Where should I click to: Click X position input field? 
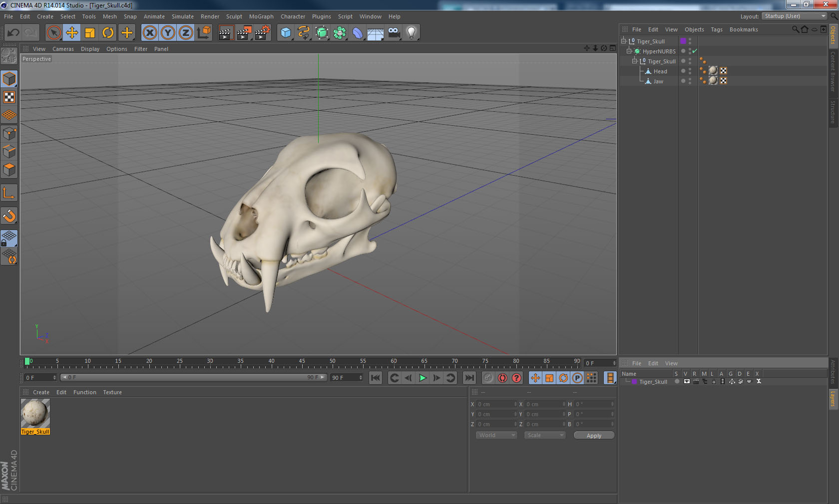click(497, 404)
